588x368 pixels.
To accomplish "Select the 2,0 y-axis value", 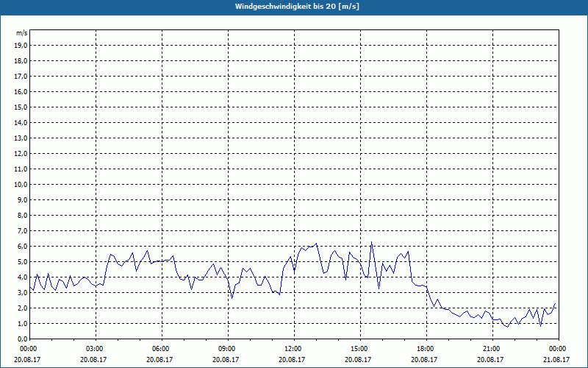I will (22, 308).
